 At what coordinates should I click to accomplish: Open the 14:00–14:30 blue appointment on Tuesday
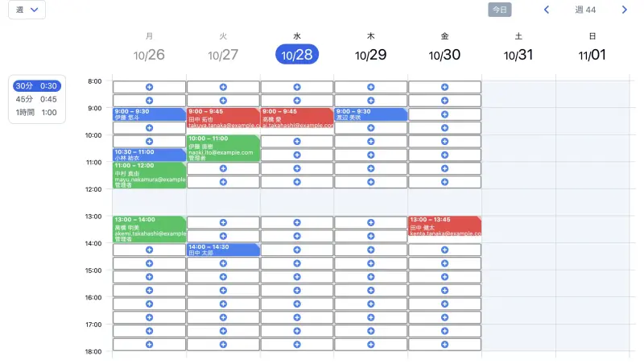click(223, 250)
